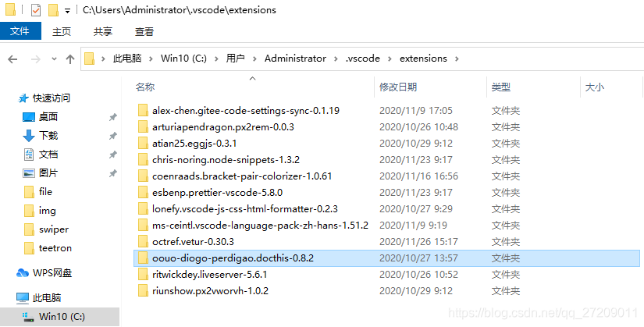This screenshot has height=327, width=644.
Task: Click the Back navigation arrow
Action: coord(12,59)
